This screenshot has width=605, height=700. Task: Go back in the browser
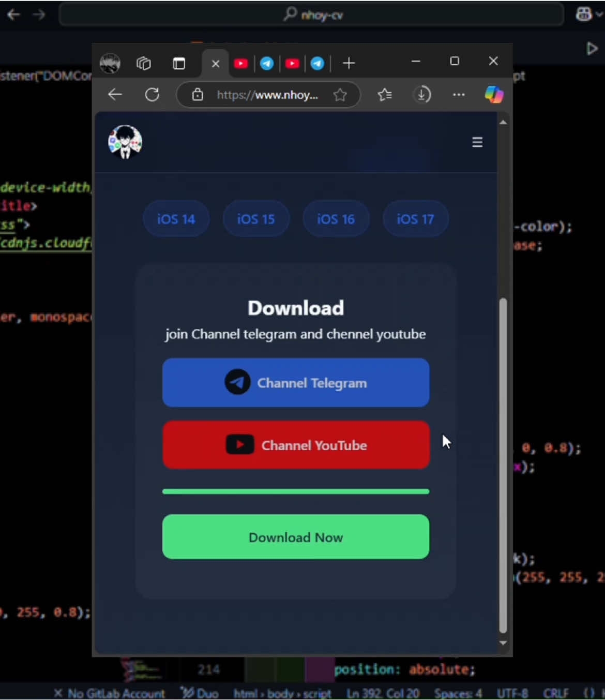click(x=115, y=95)
